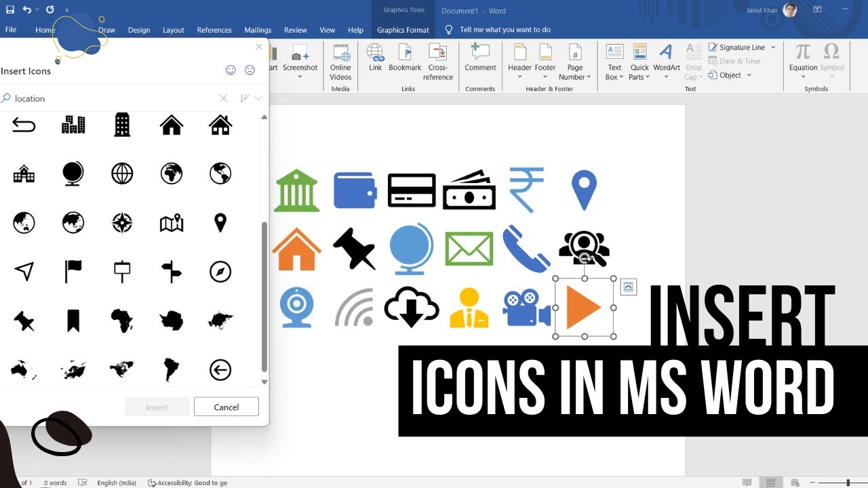This screenshot has height=488, width=868.
Task: Click Tell me what you want to do
Action: coord(505,30)
